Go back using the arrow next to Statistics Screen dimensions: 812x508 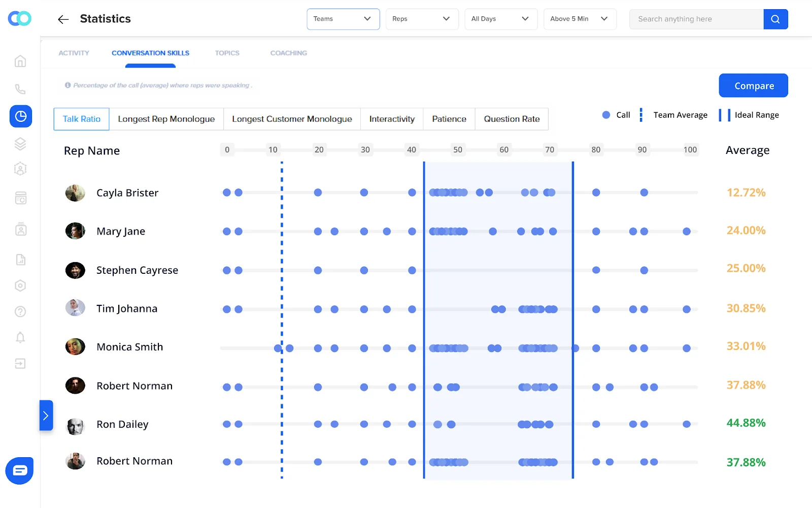[x=63, y=19]
